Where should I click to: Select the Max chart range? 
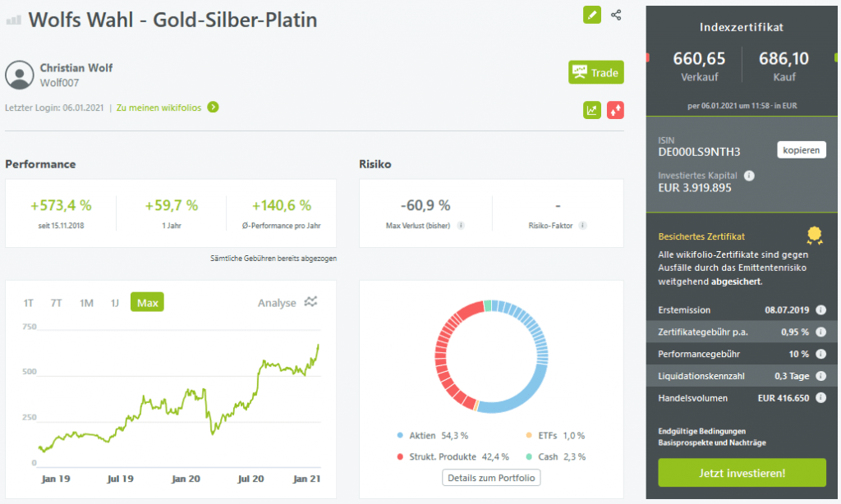pyautogui.click(x=147, y=303)
